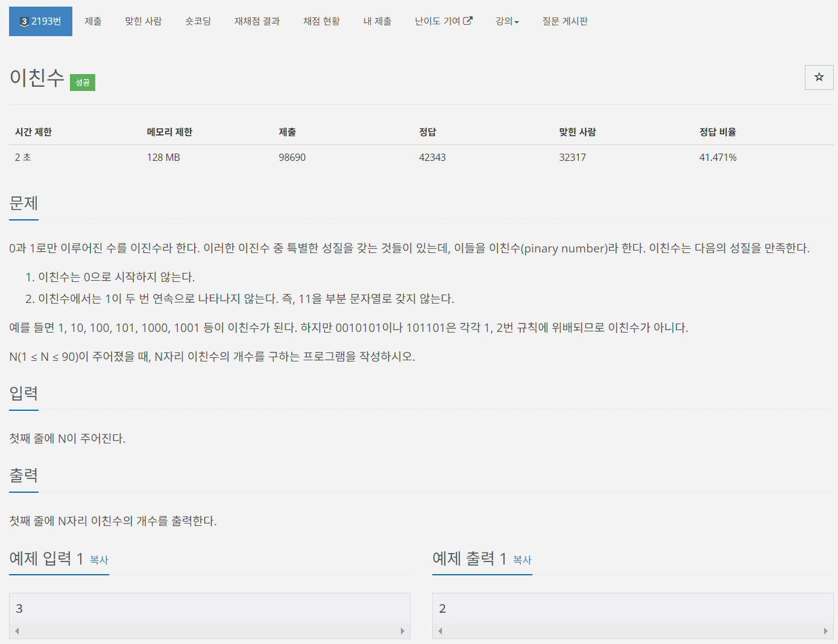
Task: Click the 41.471% ratio value
Action: [x=717, y=157]
